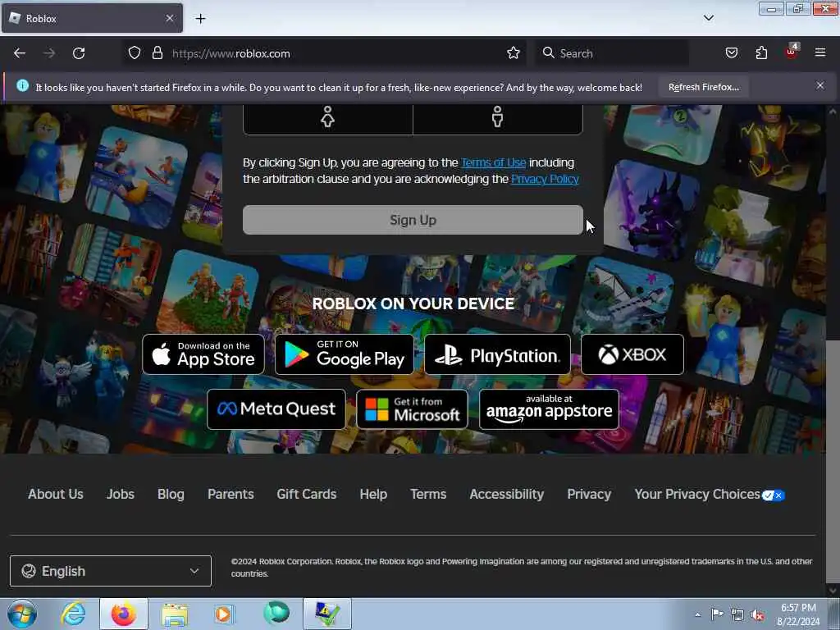
Task: Select the Roblox browser tab
Action: click(92, 18)
